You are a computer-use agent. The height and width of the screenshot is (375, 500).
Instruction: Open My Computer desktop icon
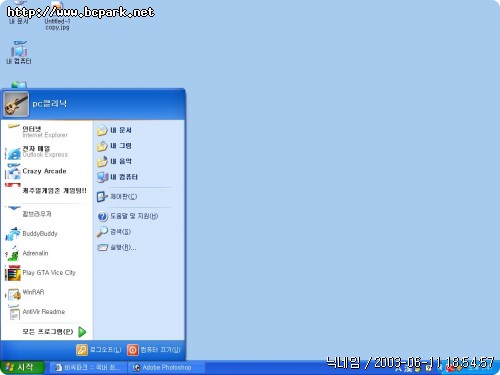coord(19,53)
